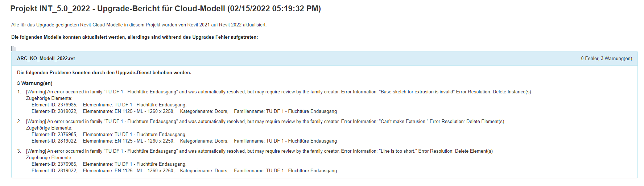
Task: Click "Elementname: EN 1125 - ML" in second warning
Action: coord(128,141)
